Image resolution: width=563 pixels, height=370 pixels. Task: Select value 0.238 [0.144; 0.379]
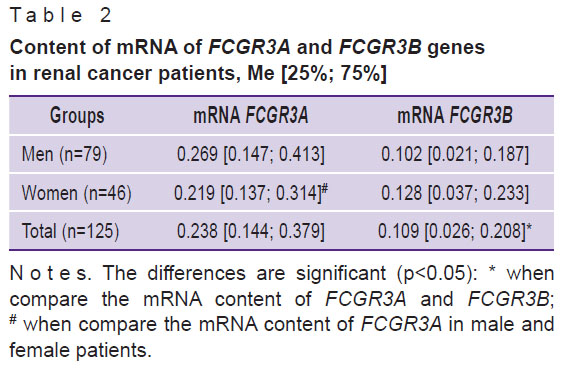coord(251,231)
